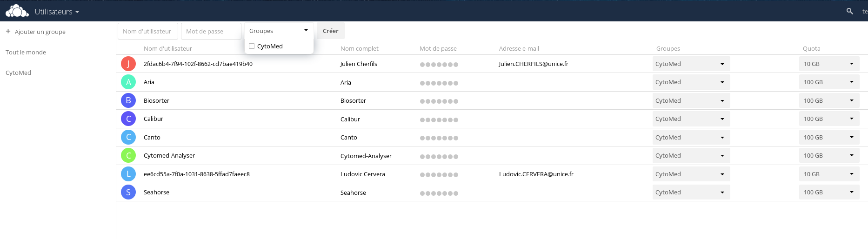Select CytoMed group in sidebar
The height and width of the screenshot is (239, 868).
(19, 73)
